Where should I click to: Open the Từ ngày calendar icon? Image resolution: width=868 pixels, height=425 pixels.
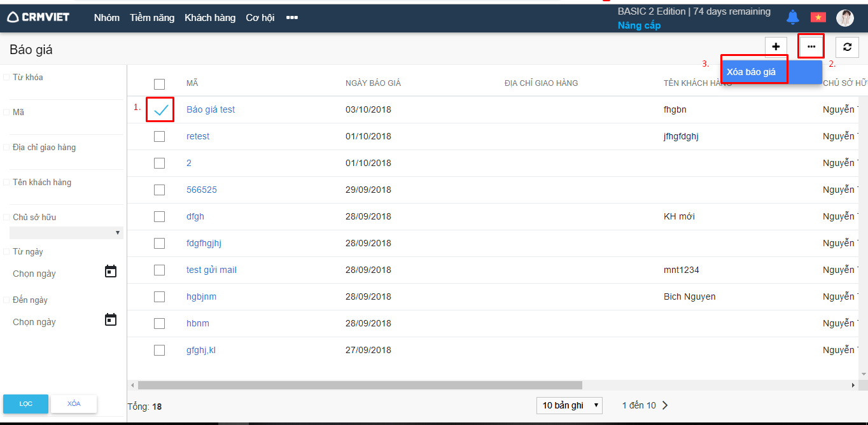111,272
